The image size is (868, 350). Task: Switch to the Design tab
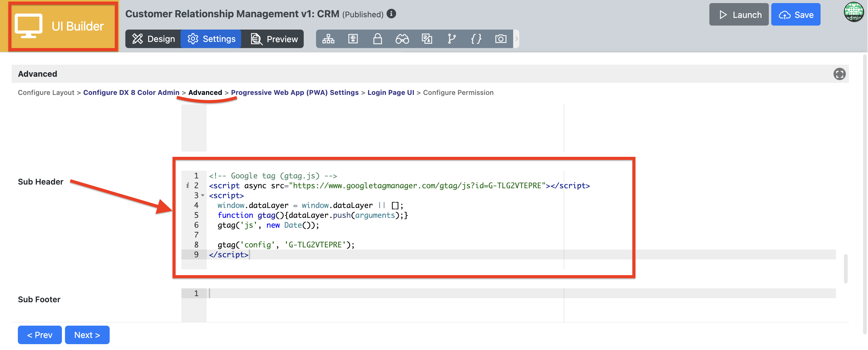point(153,39)
